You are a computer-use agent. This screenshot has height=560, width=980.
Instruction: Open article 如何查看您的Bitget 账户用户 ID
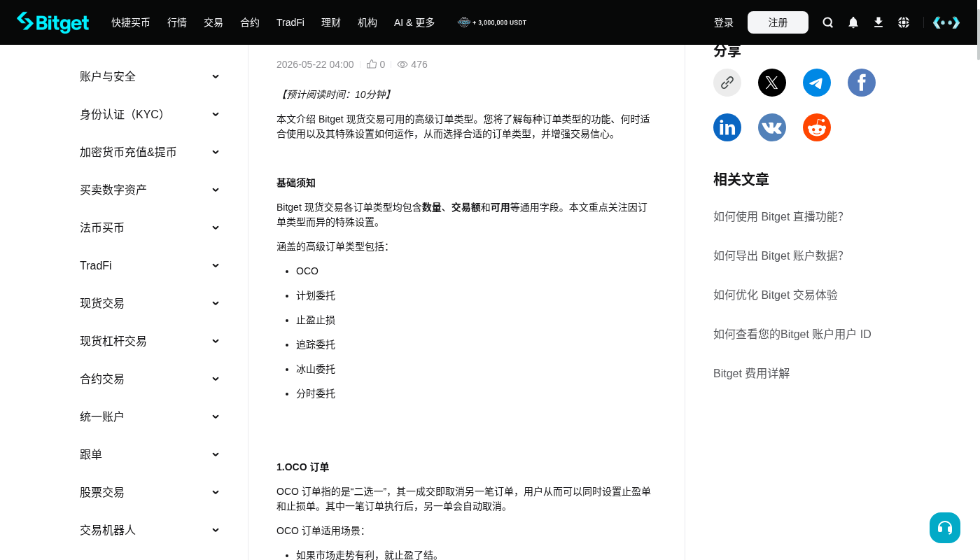pyautogui.click(x=792, y=334)
